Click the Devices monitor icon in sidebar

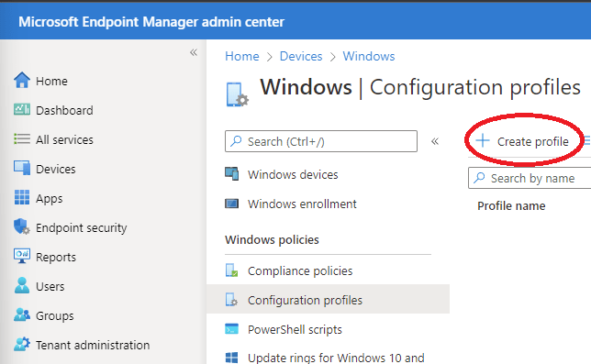coord(22,169)
